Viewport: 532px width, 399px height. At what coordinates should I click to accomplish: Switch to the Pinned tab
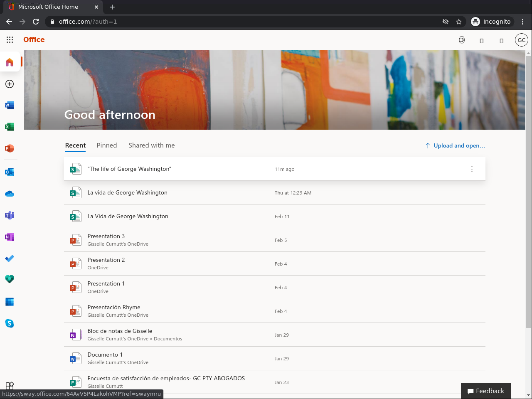[107, 145]
